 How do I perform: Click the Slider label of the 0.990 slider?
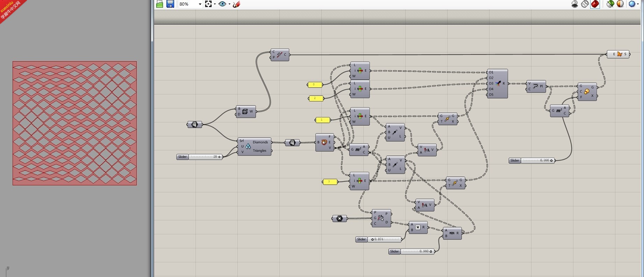[x=515, y=161]
